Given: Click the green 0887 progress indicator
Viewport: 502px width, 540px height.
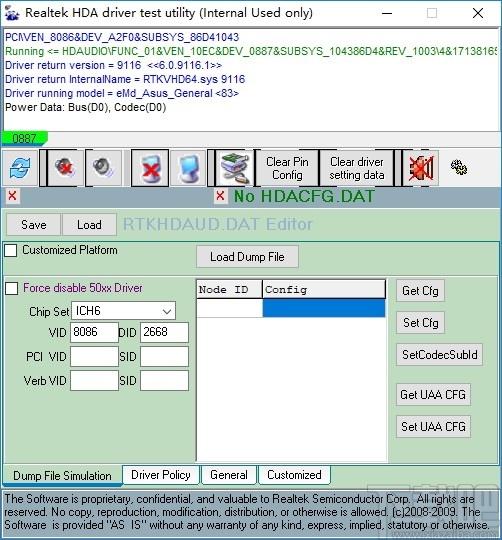Looking at the screenshot, I should (x=24, y=138).
